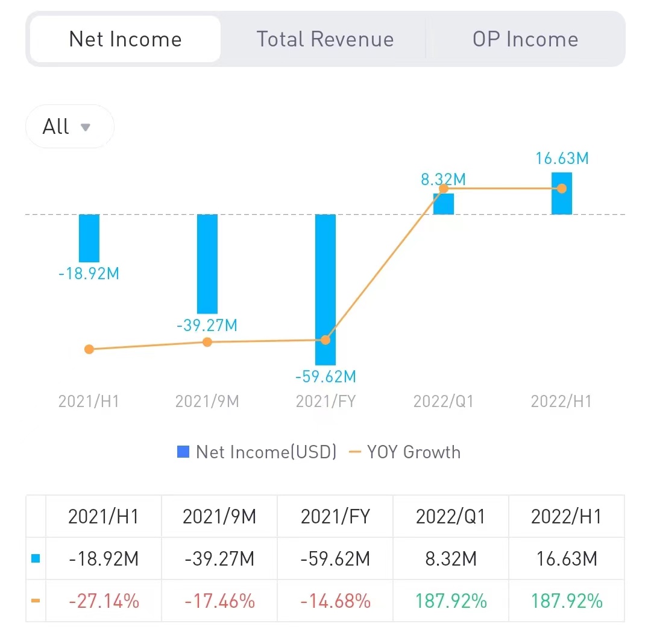651x644 pixels.
Task: Click the orange marker in table's growth row
Action: pyautogui.click(x=36, y=601)
